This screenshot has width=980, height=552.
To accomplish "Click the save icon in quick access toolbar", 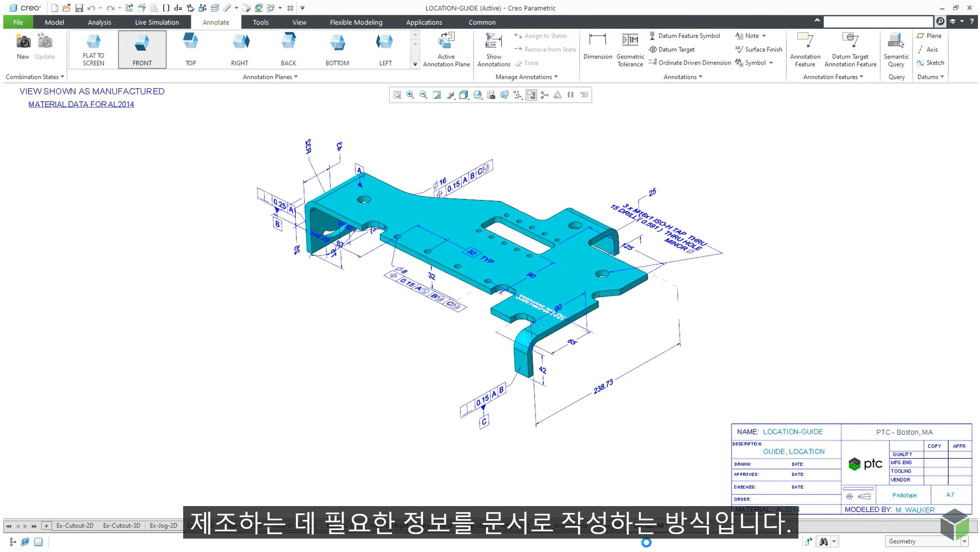I will pos(79,8).
